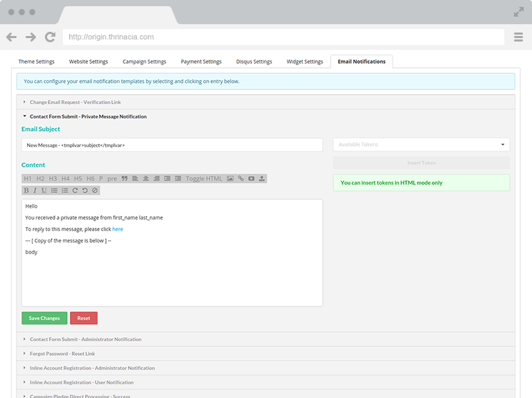Switch to Campaign Settings tab

[x=144, y=62]
